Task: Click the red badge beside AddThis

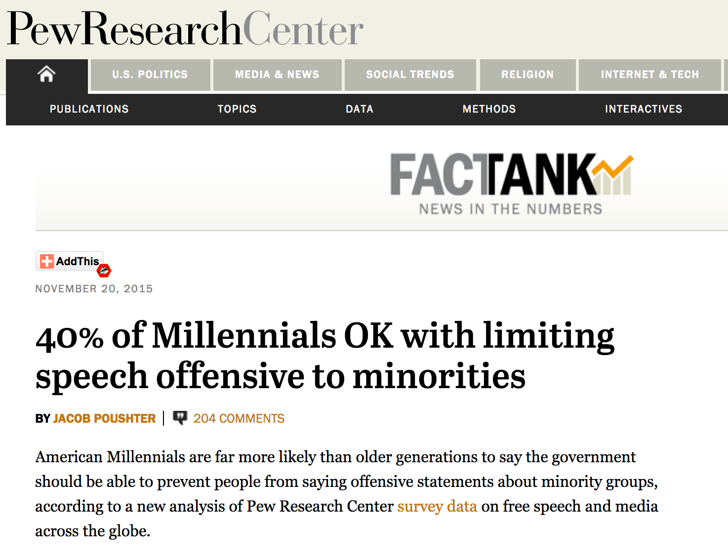Action: (x=104, y=270)
